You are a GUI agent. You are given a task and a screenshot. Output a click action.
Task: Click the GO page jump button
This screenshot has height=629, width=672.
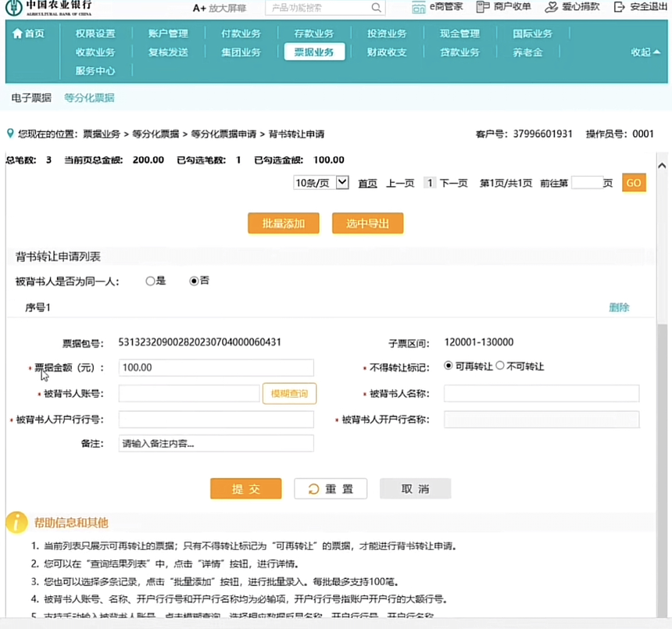click(634, 183)
